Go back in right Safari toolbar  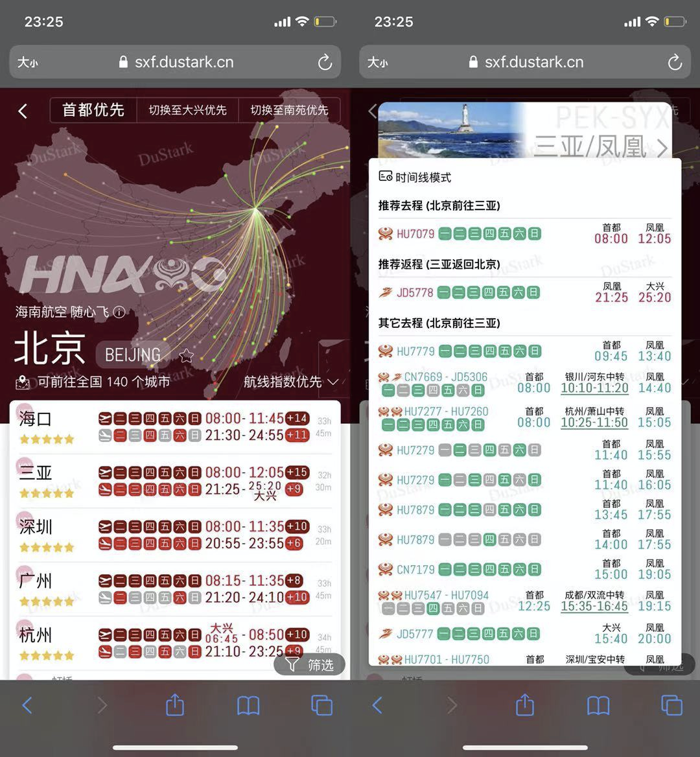pyautogui.click(x=377, y=705)
